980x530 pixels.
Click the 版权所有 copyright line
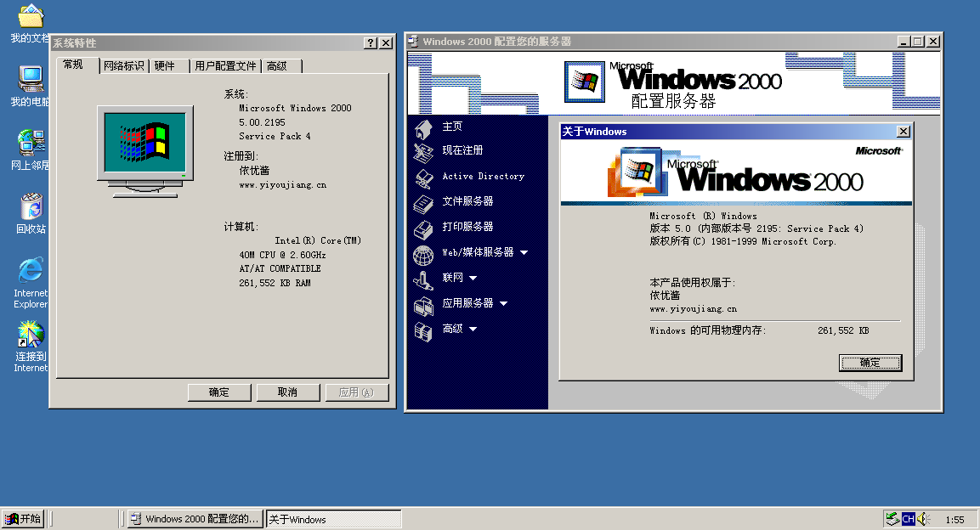pyautogui.click(x=743, y=241)
